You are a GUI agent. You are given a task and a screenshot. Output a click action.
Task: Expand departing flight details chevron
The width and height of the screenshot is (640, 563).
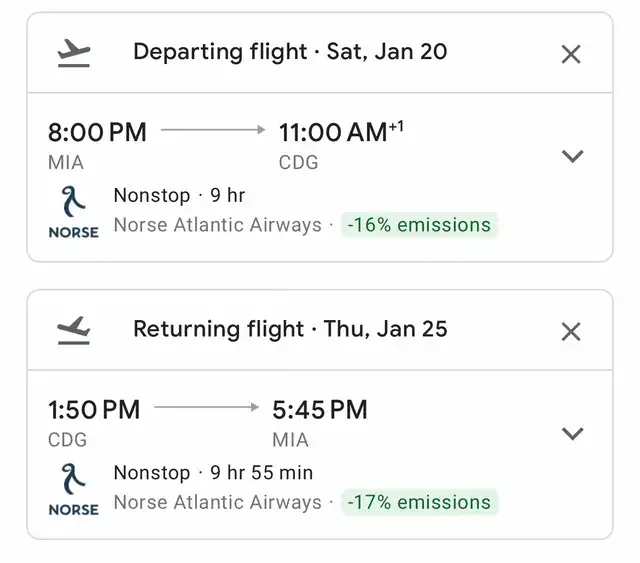tap(572, 156)
